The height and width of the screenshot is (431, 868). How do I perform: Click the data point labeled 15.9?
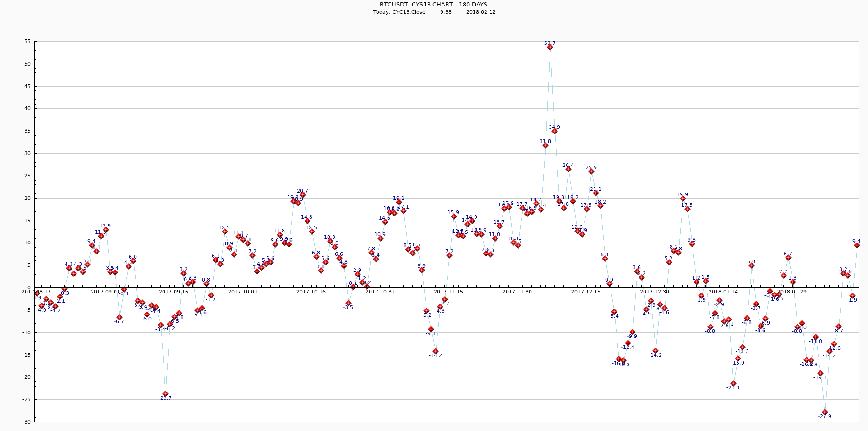coord(454,216)
